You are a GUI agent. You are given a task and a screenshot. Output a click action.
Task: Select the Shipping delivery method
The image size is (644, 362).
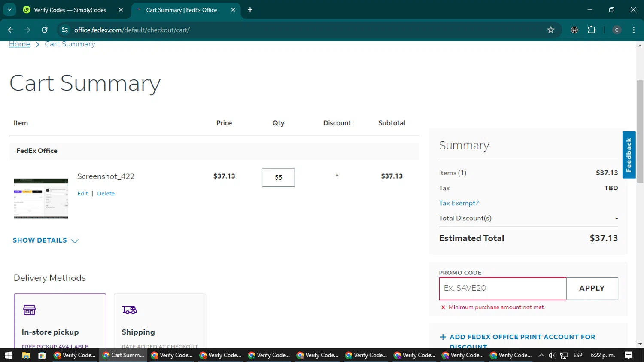[160, 321]
